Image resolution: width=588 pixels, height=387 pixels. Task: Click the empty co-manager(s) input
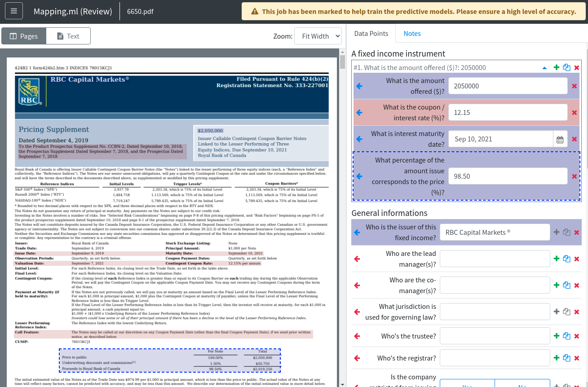pyautogui.click(x=495, y=286)
